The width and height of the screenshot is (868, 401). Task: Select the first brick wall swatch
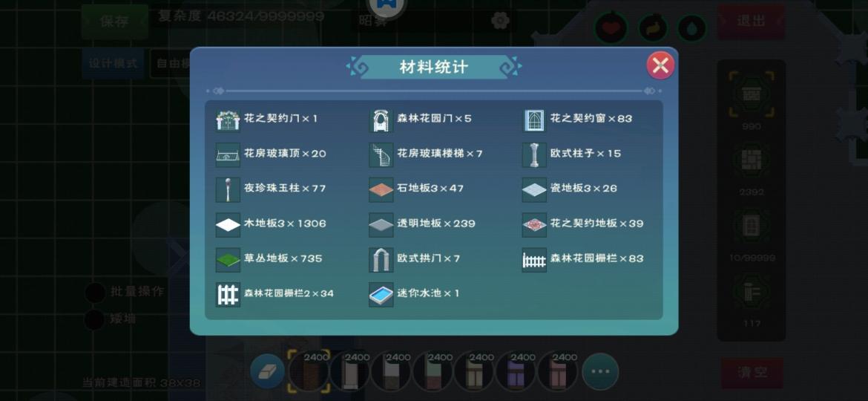pyautogui.click(x=309, y=371)
